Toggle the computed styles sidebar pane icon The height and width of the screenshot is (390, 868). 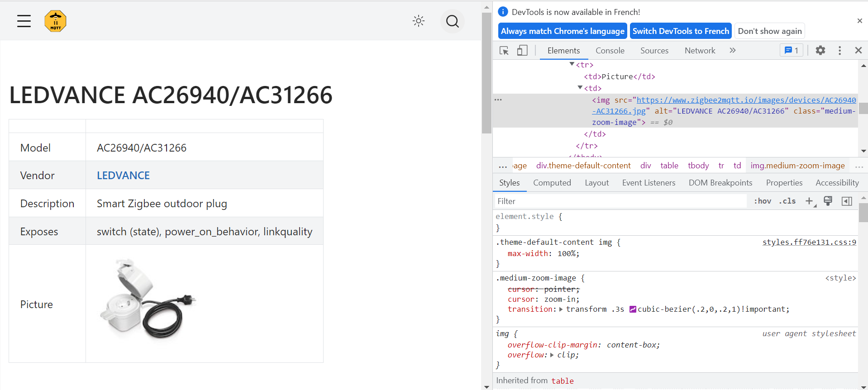847,201
